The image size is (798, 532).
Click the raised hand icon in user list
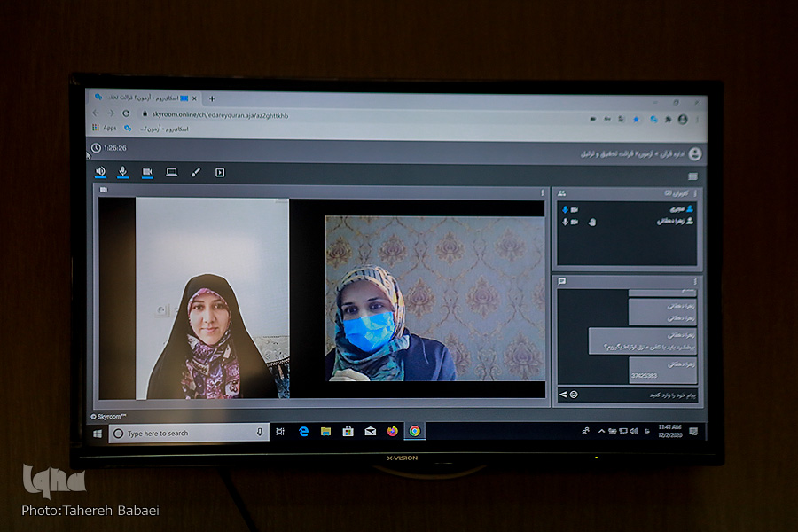click(x=591, y=222)
